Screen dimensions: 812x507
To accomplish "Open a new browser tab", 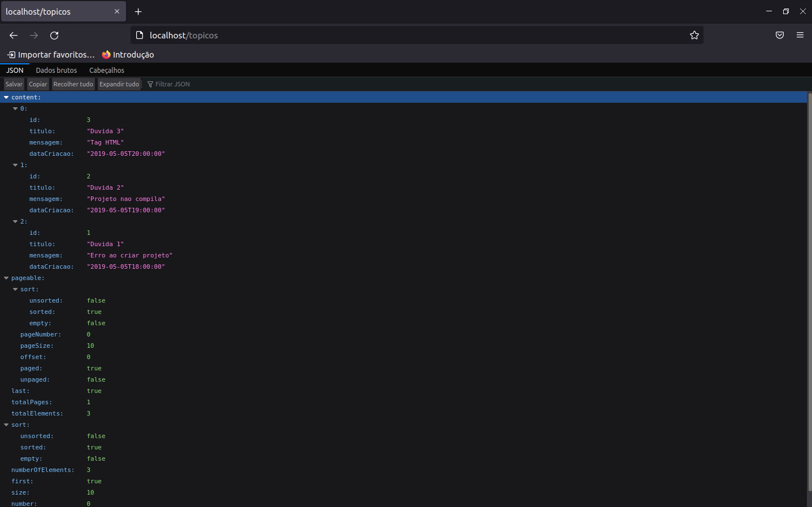I will pos(138,11).
